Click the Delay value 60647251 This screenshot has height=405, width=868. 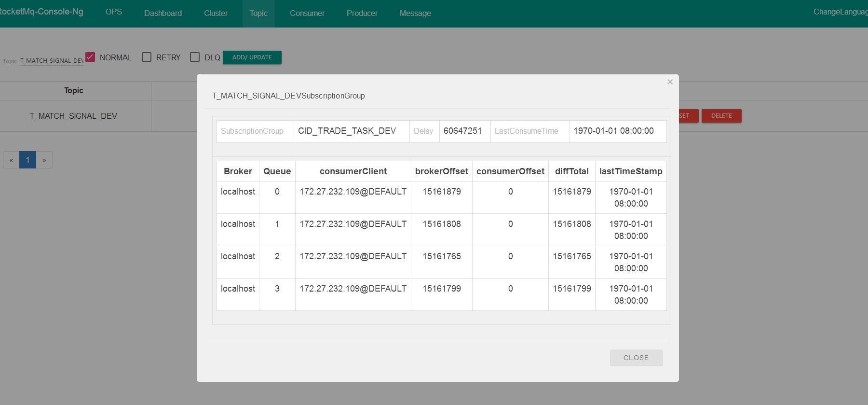click(x=462, y=131)
